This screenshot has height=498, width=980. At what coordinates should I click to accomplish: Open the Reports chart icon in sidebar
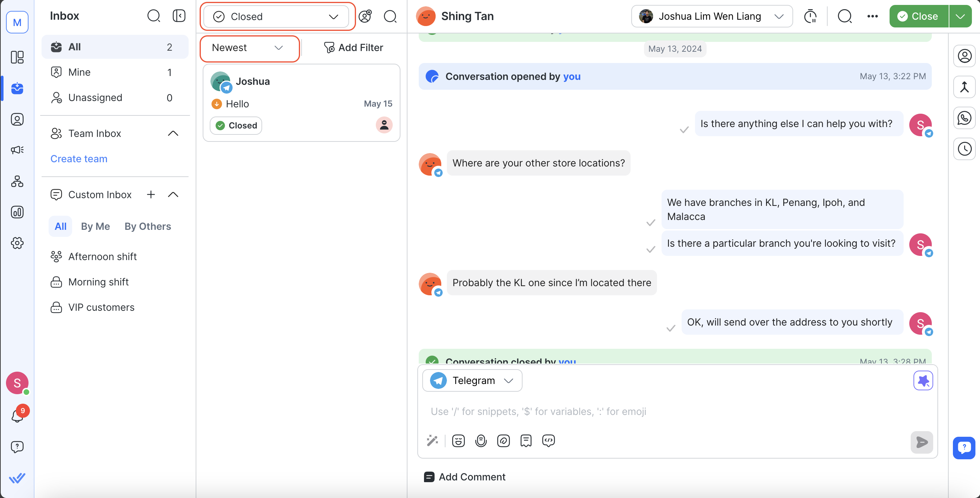[x=17, y=212]
